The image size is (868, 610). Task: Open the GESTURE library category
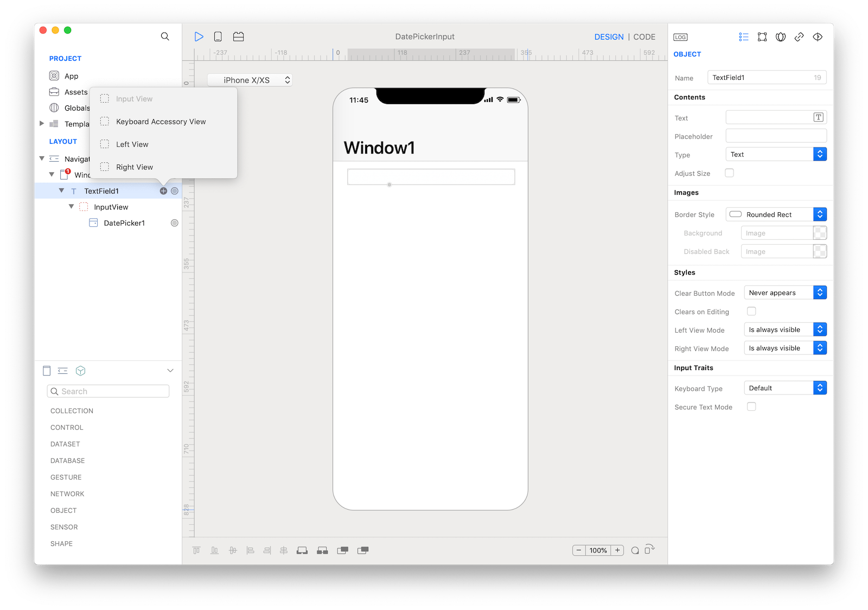[66, 478]
